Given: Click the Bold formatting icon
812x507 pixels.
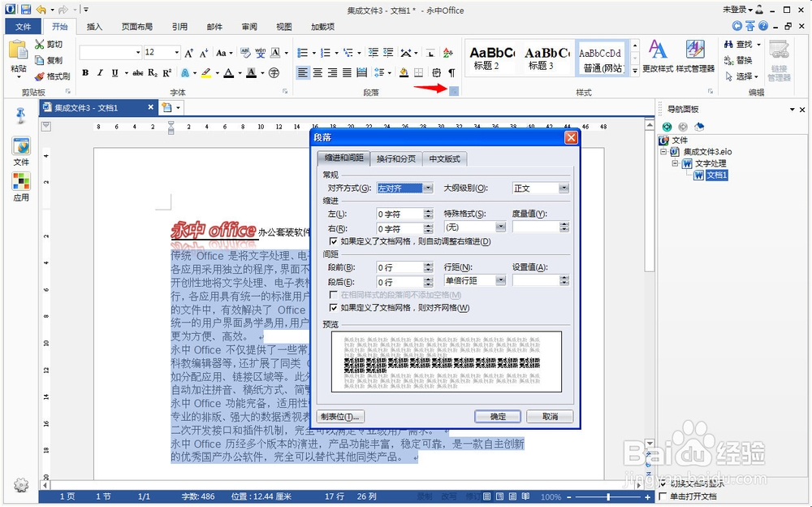Looking at the screenshot, I should (x=85, y=73).
